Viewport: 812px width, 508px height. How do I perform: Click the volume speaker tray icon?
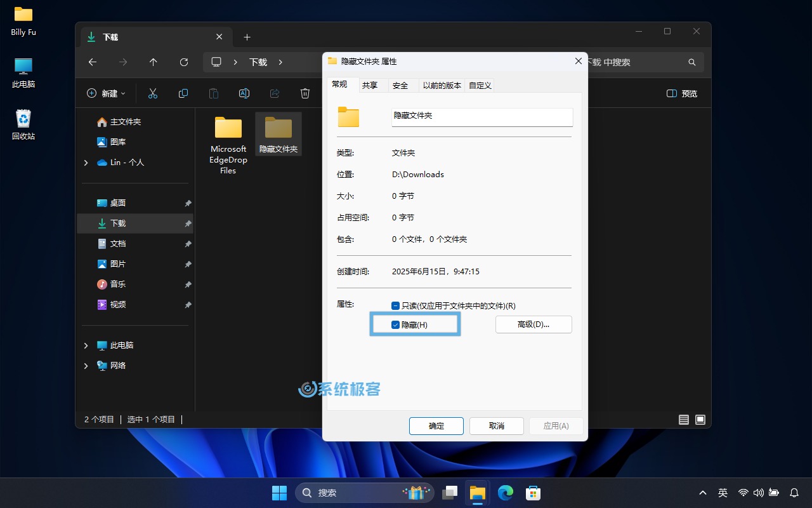coord(758,493)
